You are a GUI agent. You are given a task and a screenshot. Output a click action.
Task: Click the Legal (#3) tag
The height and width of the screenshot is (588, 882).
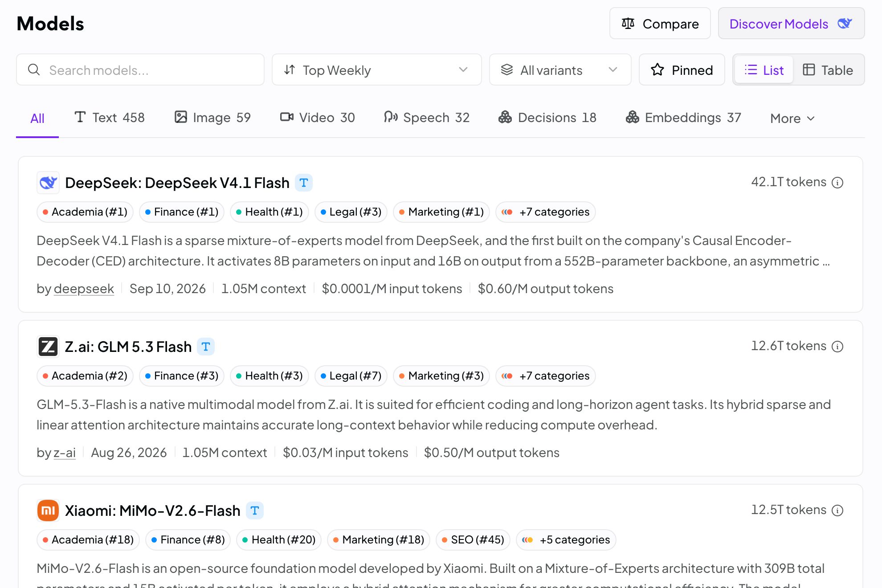pos(351,212)
